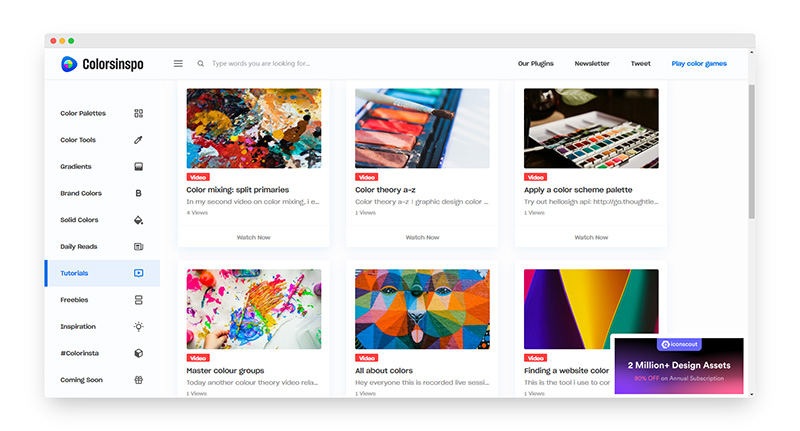Click the Freebies sidebar icon
The image size is (800, 431).
pyautogui.click(x=138, y=300)
